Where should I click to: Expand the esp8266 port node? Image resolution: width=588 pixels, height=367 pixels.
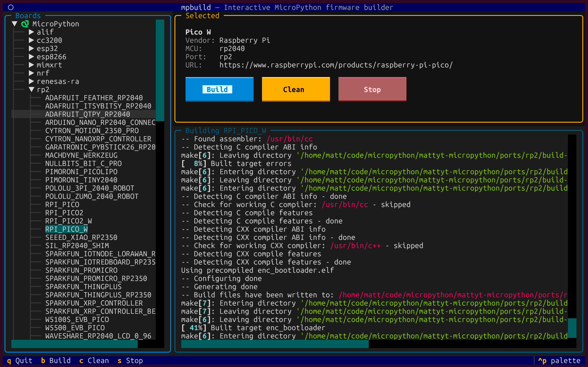pos(31,57)
